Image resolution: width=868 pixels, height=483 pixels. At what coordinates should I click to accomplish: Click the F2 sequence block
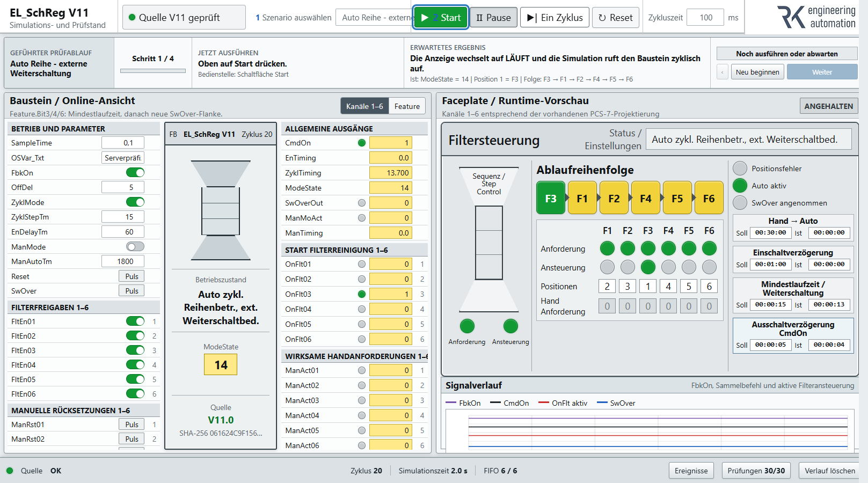point(614,198)
